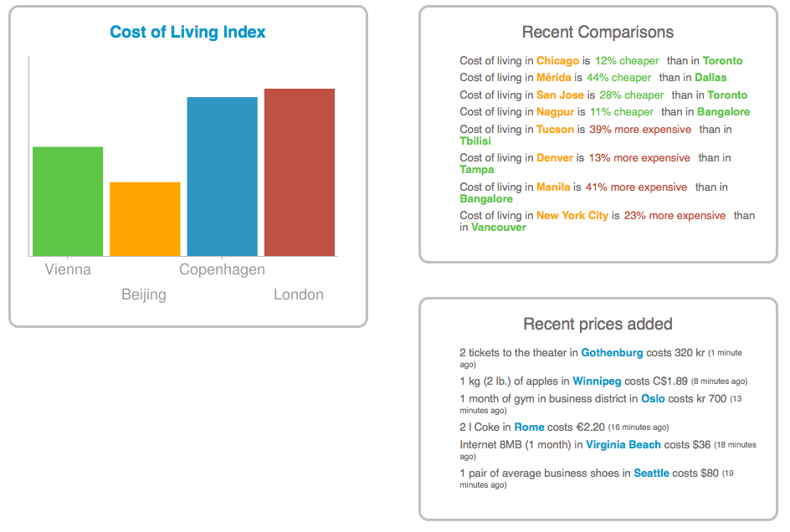Click the Cost of Living Index title
790x532 pixels.
point(187,33)
